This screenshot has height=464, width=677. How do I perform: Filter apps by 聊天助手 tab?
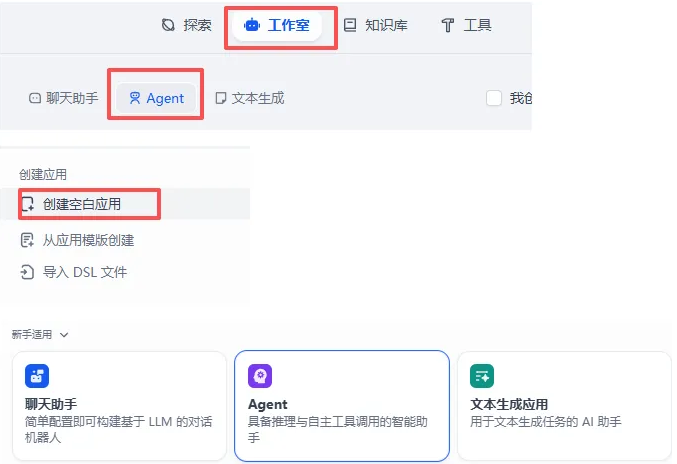coord(64,98)
